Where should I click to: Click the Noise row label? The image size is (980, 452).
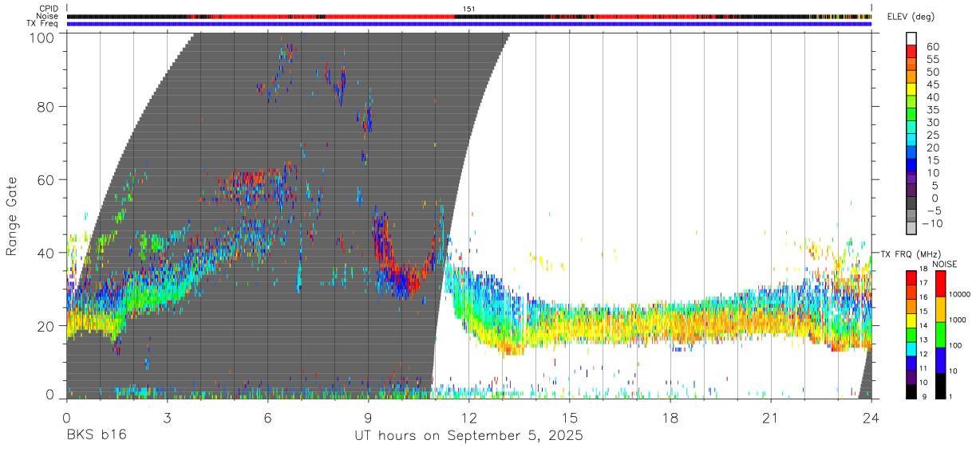pyautogui.click(x=48, y=16)
